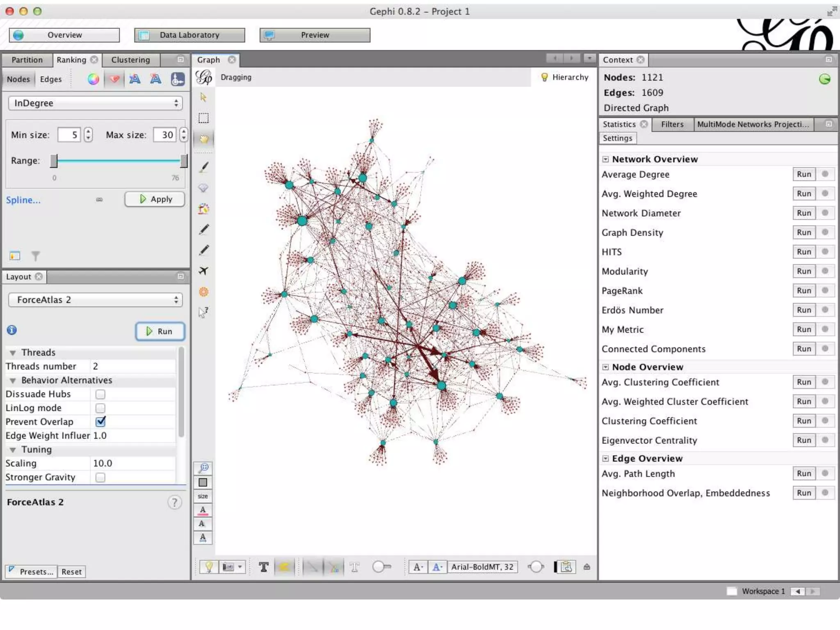Click the airplane shortest path tool
The width and height of the screenshot is (840, 630).
203,271
